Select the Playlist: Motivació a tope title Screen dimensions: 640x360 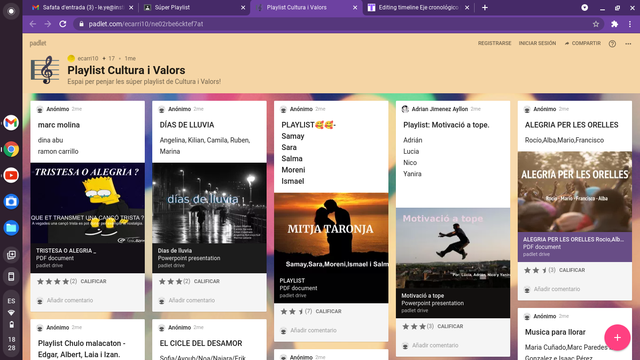pos(446,125)
